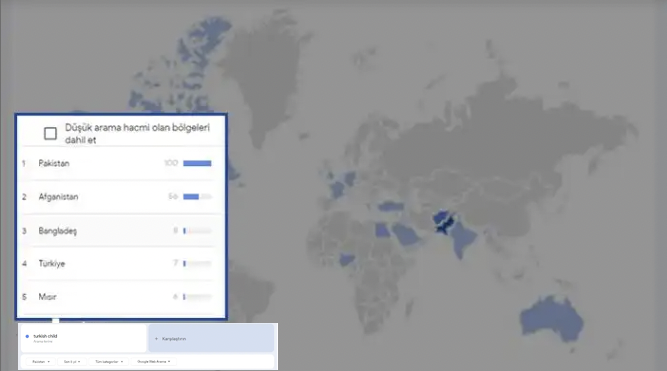Image resolution: width=667 pixels, height=371 pixels.
Task: Click shaded Canada region on the map
Action: click(x=187, y=72)
